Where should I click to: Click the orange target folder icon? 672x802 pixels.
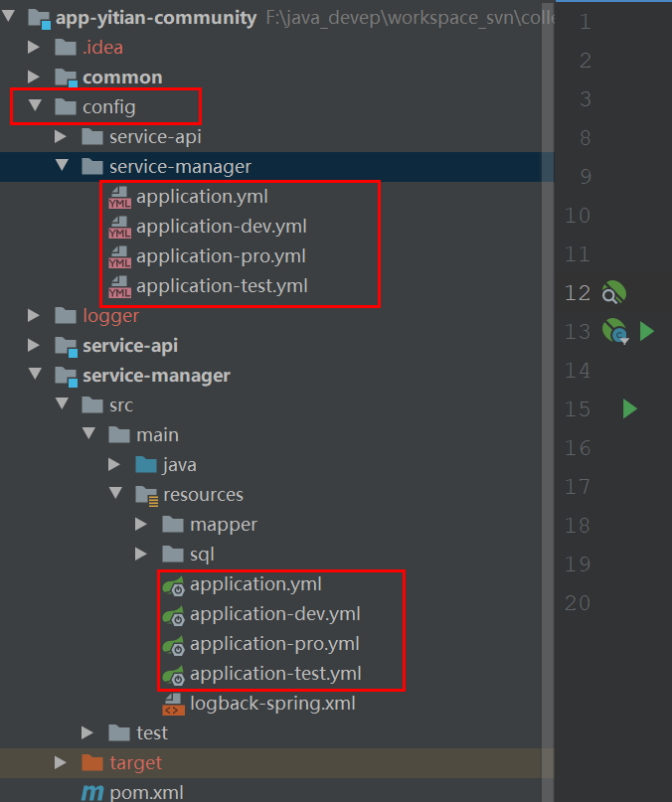point(92,762)
